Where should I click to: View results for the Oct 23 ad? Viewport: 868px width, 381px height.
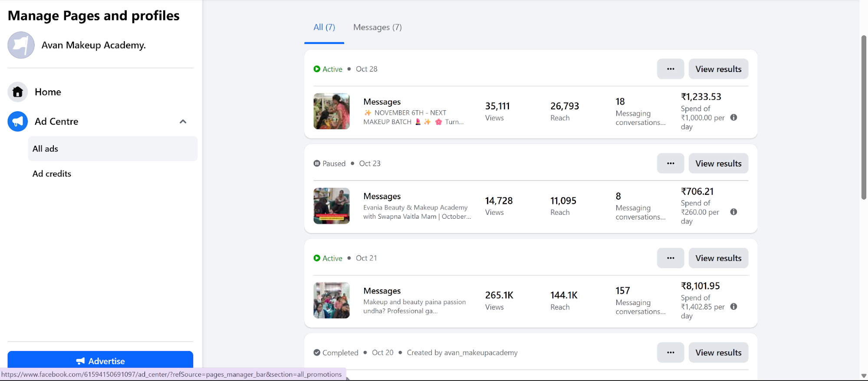pyautogui.click(x=718, y=164)
